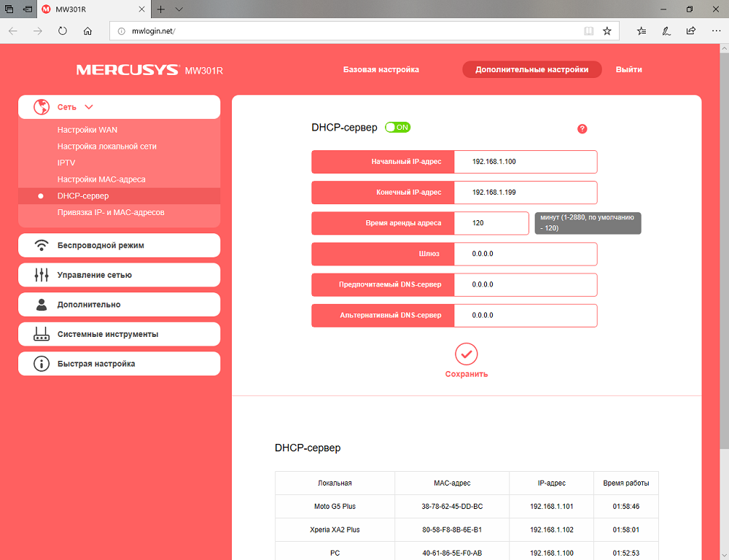Add the page to favorites via the star
This screenshot has width=729, height=560.
607,31
